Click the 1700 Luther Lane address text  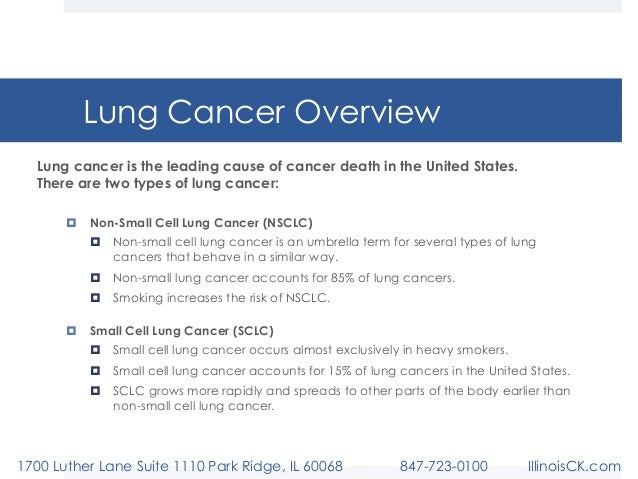click(181, 467)
